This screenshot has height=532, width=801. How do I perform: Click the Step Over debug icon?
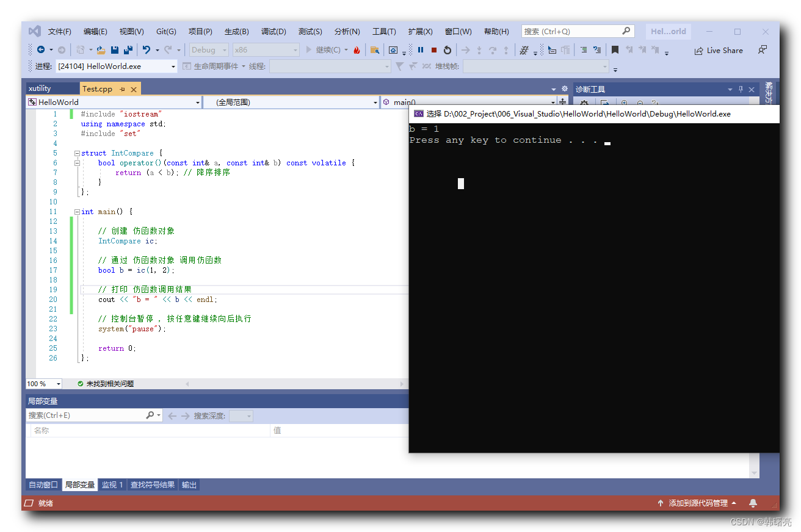(x=492, y=50)
